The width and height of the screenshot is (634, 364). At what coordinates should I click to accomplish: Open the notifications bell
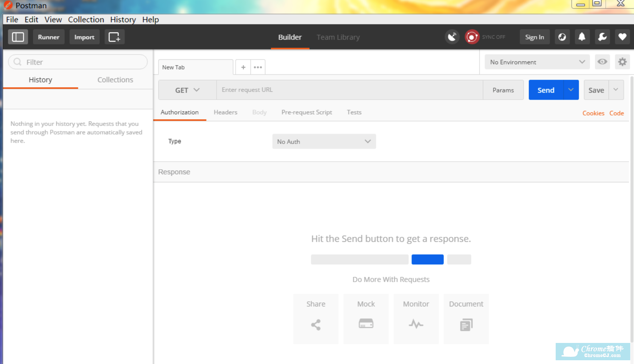[582, 37]
